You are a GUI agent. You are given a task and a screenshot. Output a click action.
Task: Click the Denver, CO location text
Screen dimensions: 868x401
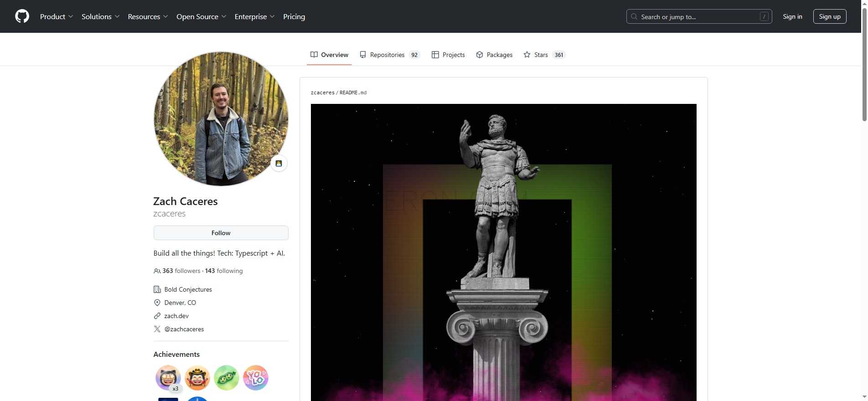(180, 303)
